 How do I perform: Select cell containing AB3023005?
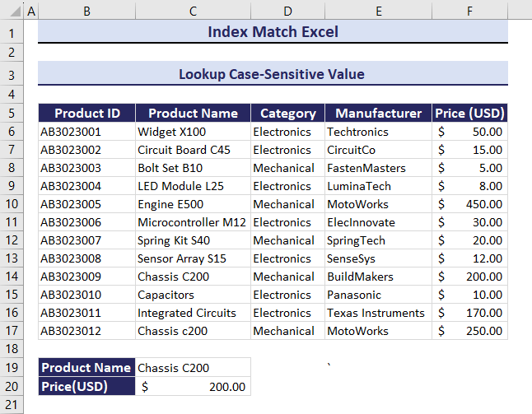point(86,204)
